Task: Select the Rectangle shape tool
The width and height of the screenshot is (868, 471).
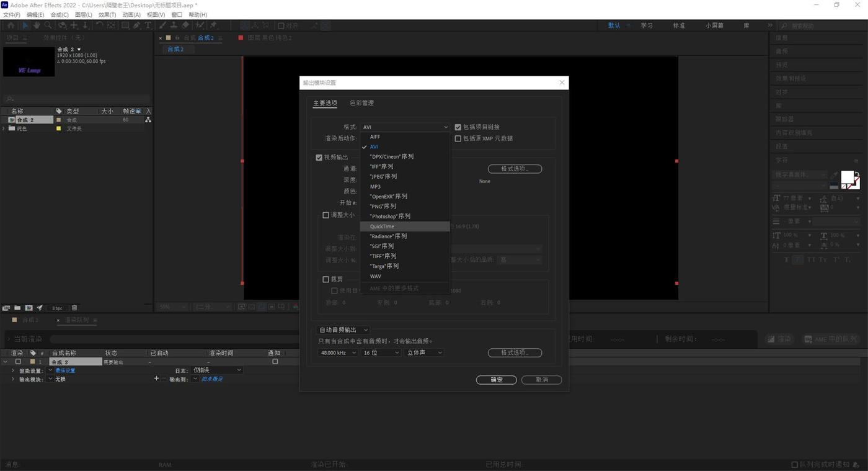Action: coord(125,25)
